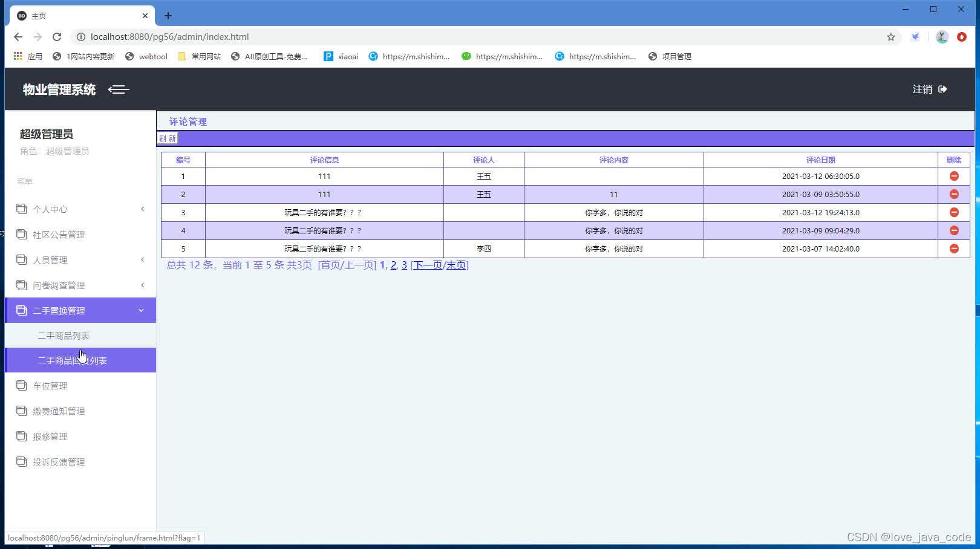Open 车位管理 in the sidebar
This screenshot has height=549, width=980.
80,386
